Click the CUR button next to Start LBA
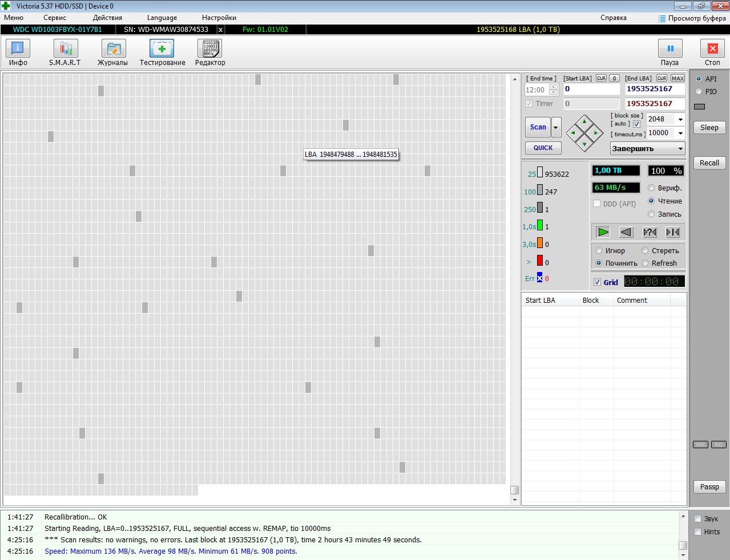The image size is (730, 560). 601,78
